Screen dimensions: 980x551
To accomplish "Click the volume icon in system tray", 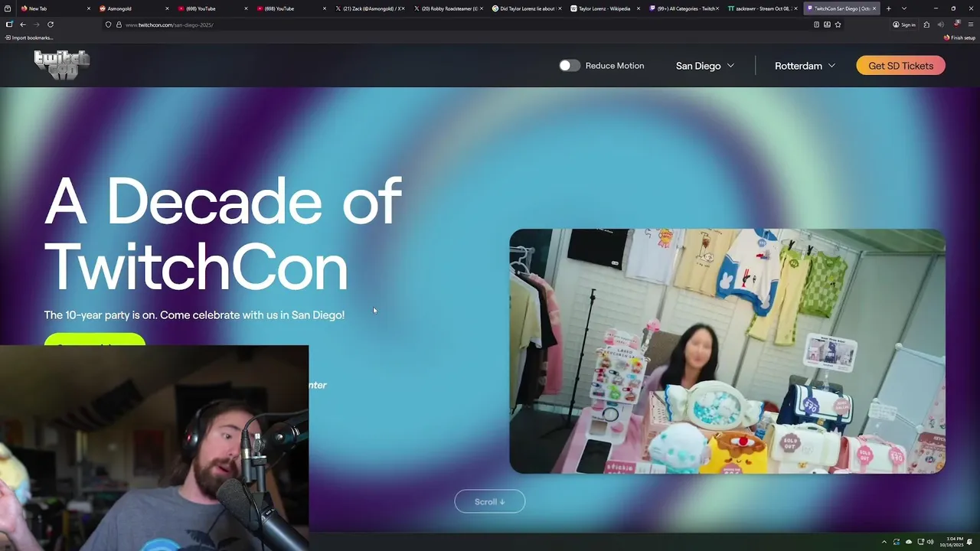I will point(930,542).
